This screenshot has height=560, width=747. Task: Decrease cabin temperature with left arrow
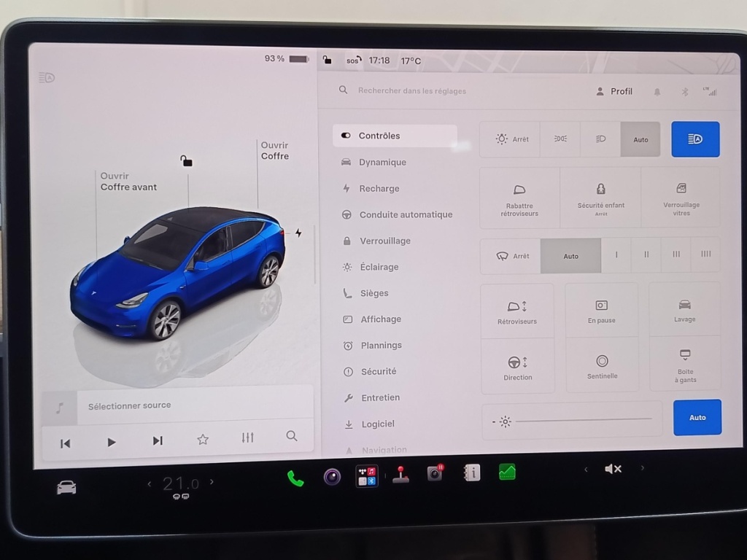pyautogui.click(x=150, y=484)
